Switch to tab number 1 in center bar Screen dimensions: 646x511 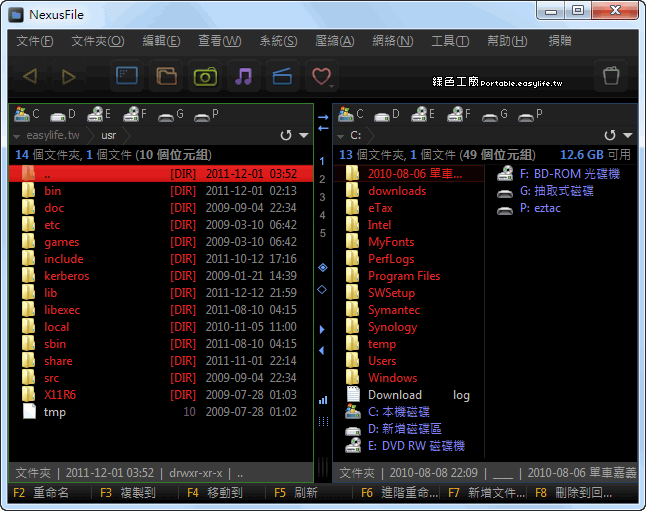[322, 161]
